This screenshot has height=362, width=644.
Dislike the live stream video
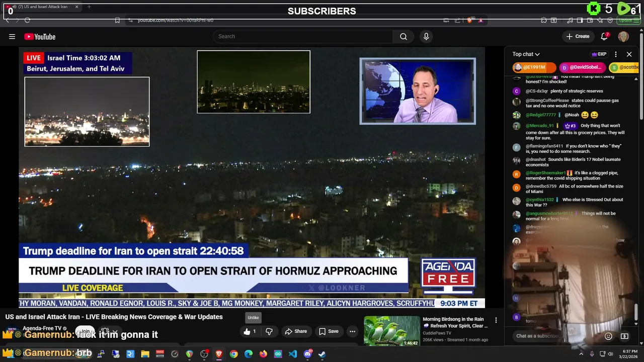point(269,331)
